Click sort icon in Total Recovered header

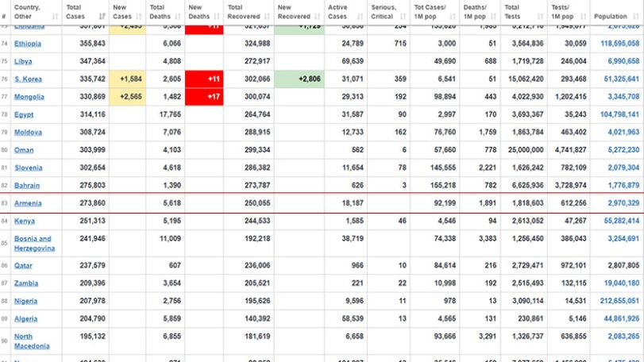pyautogui.click(x=268, y=17)
